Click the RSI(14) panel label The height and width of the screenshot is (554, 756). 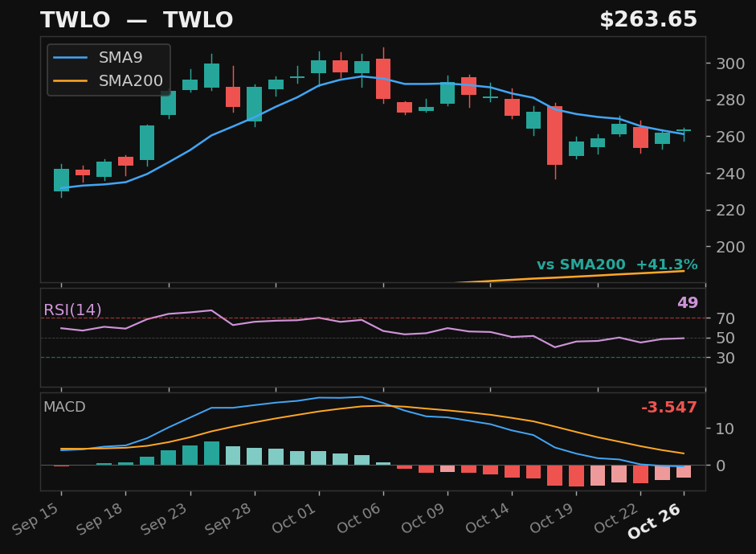[72, 310]
